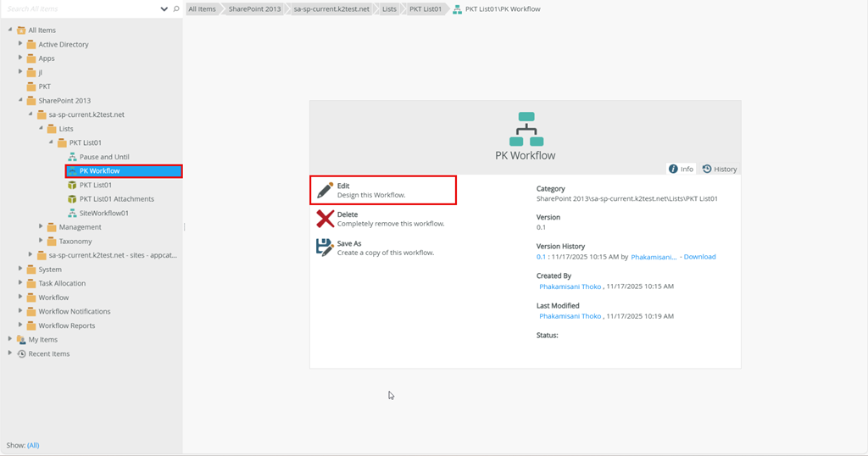Screen dimensions: 868x456
Task: Click the SiteWorkflow01 workflow icon
Action: point(72,213)
